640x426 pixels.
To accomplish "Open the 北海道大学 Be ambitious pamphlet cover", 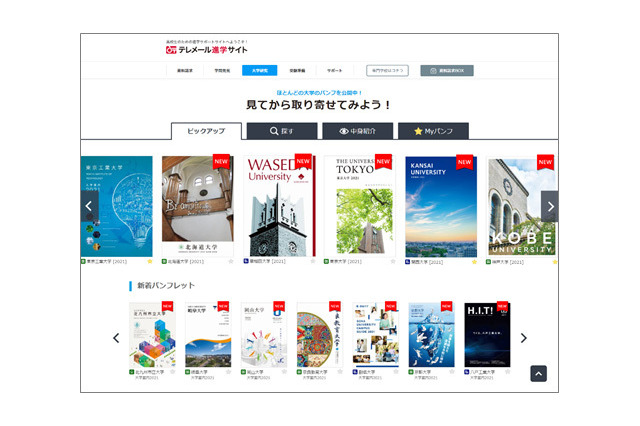I will [198, 206].
